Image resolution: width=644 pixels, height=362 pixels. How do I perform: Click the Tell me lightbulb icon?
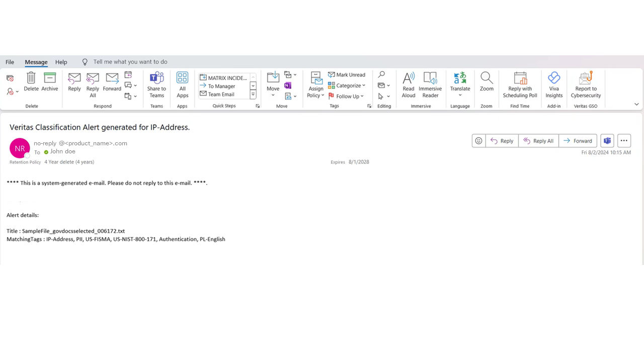(x=85, y=62)
